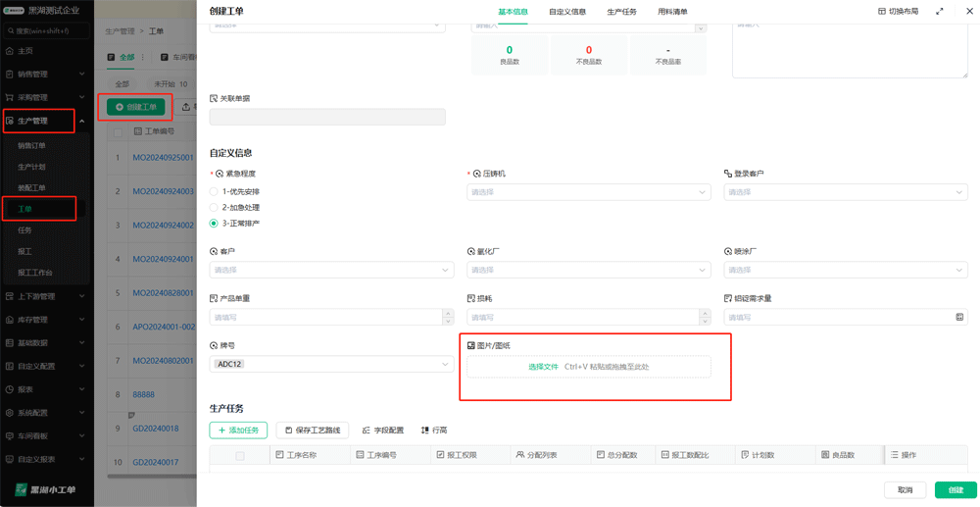This screenshot has width=980, height=507.
Task: Increase the 损耗 value with up arrow
Action: 705,313
